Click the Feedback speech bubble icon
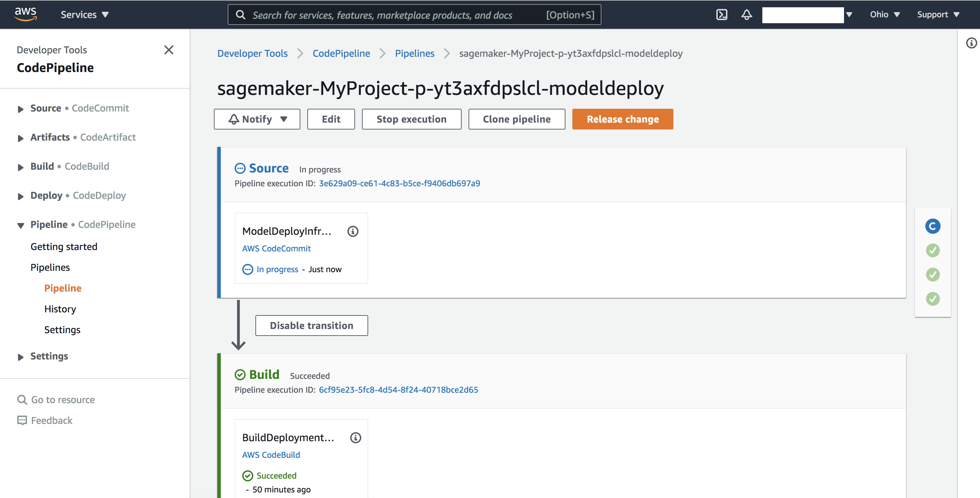980x498 pixels. point(22,420)
